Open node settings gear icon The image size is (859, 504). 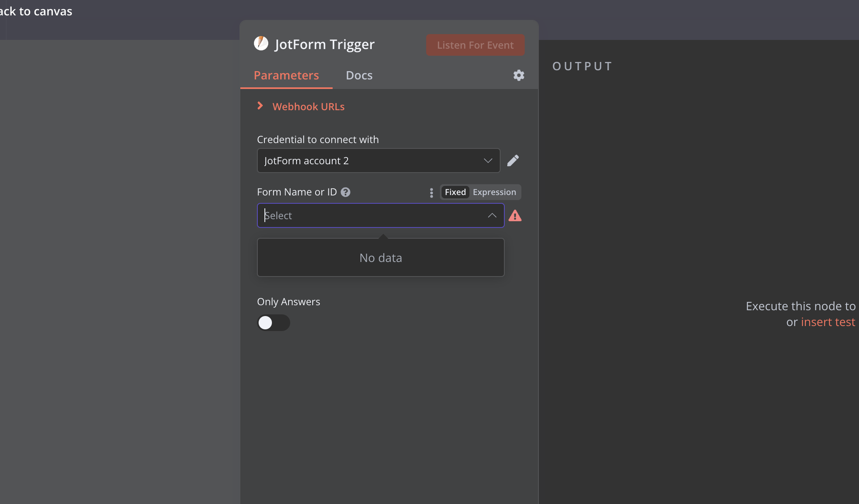click(518, 75)
